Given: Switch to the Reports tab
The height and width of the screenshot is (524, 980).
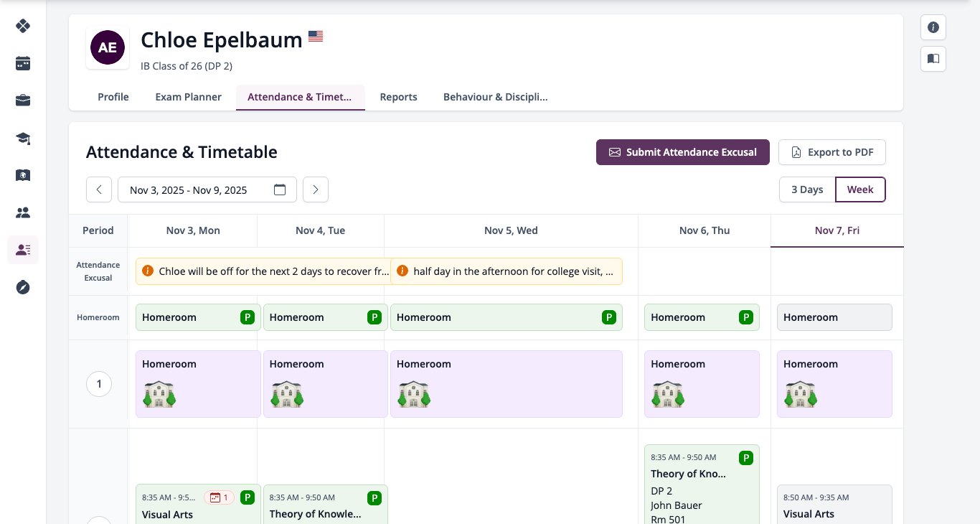Looking at the screenshot, I should click(398, 97).
